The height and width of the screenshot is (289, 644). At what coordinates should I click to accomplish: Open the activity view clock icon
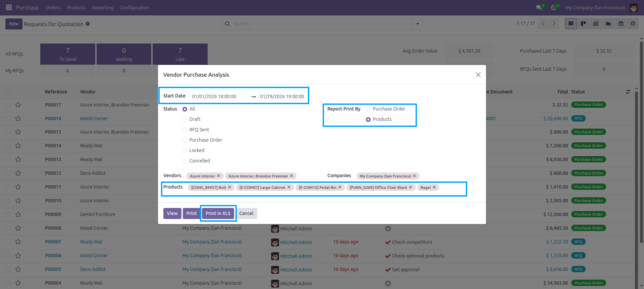[x=633, y=24]
